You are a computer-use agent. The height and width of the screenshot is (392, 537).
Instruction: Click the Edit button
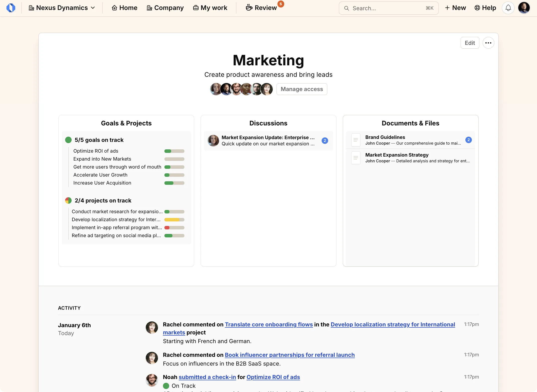pyautogui.click(x=470, y=43)
